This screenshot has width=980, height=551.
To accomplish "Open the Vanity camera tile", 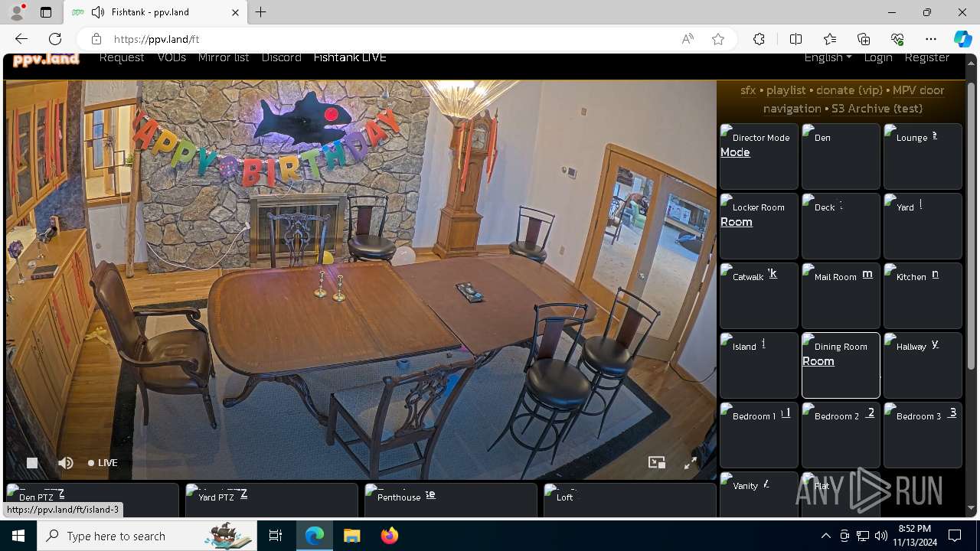I will (759, 494).
